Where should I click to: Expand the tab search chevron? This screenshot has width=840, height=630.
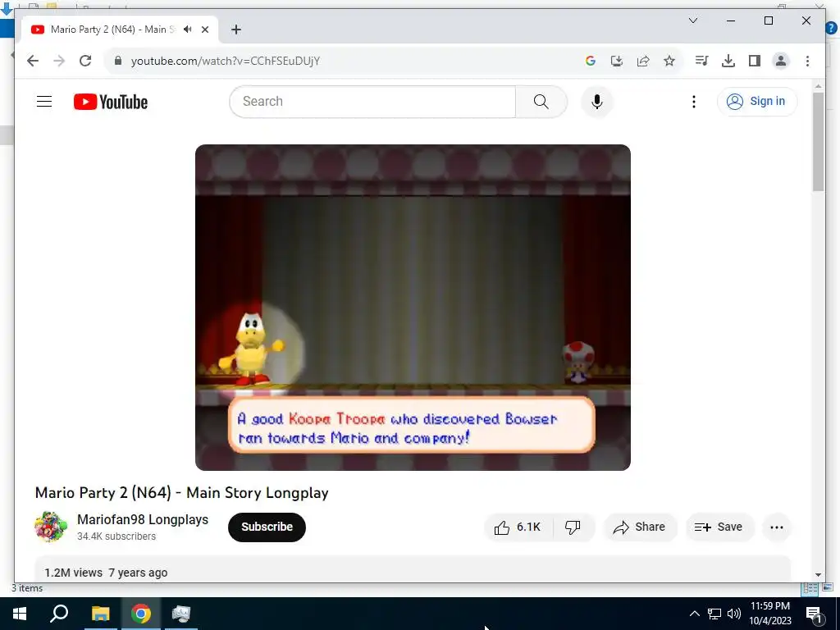point(692,21)
